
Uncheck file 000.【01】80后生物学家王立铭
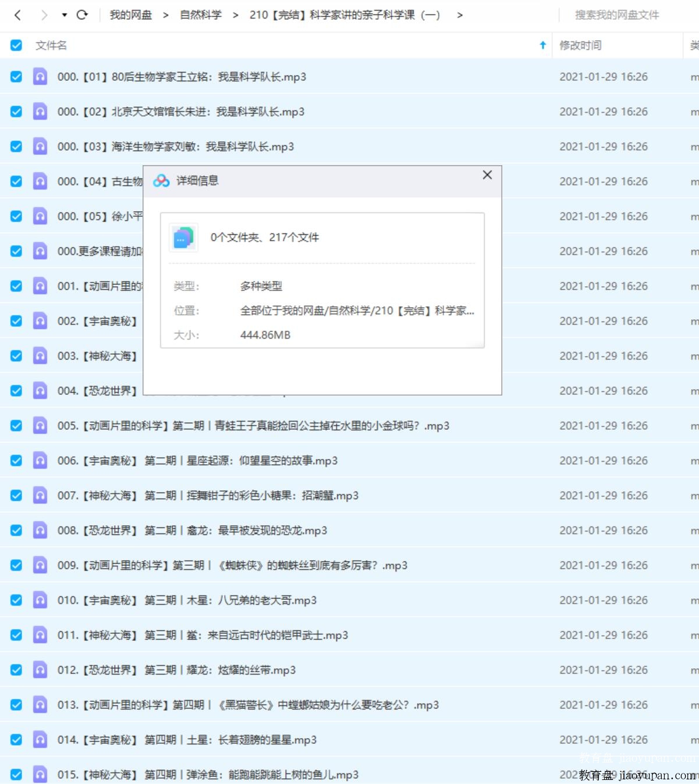click(16, 77)
